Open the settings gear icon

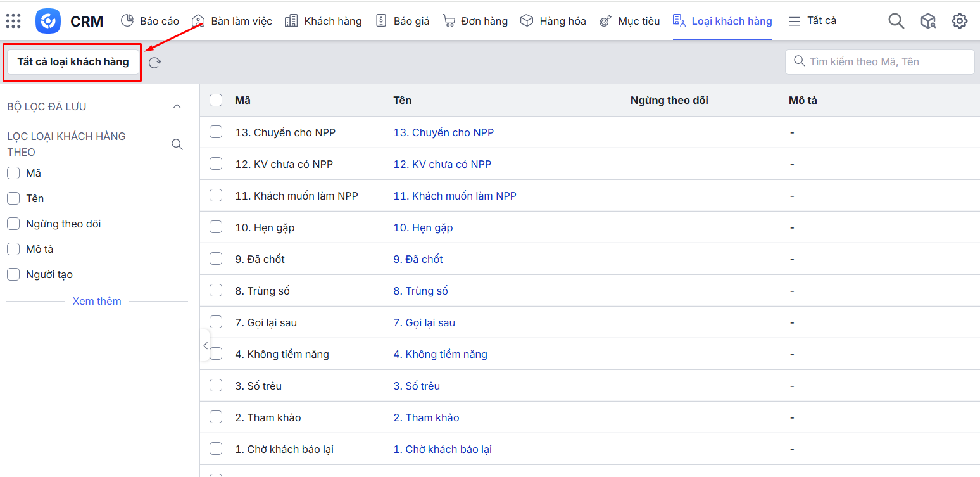(x=959, y=21)
